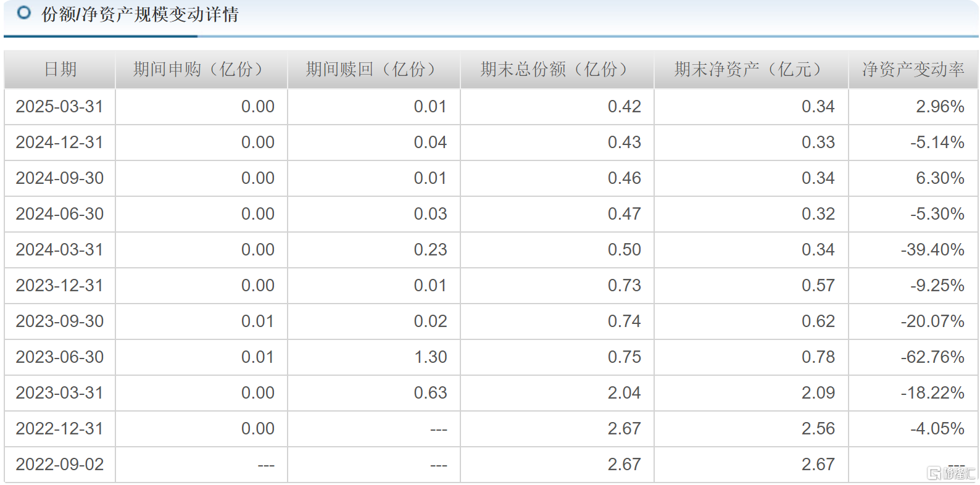The image size is (980, 485).
Task: Click net assets 0.33 in 2024-12-31 row
Action: (x=818, y=143)
